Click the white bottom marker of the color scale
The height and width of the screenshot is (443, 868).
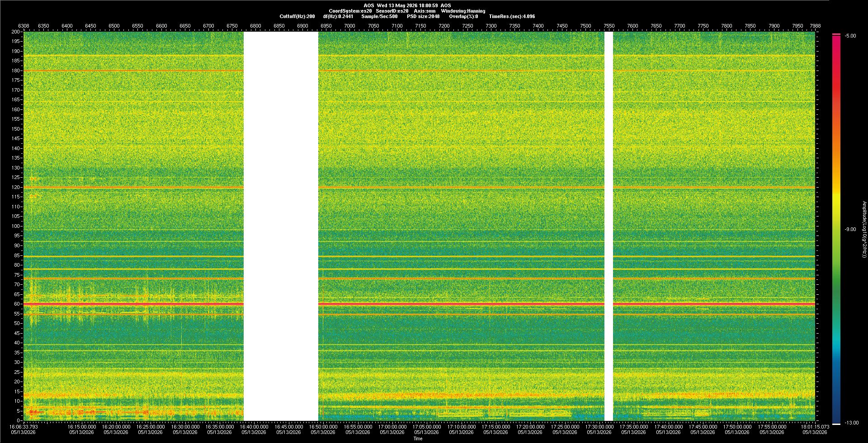pyautogui.click(x=836, y=424)
